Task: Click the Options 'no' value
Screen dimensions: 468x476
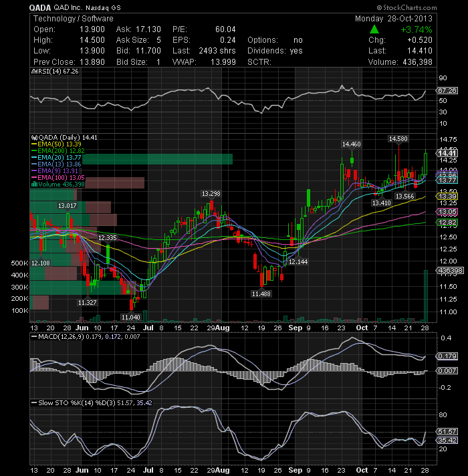Action: (298, 40)
